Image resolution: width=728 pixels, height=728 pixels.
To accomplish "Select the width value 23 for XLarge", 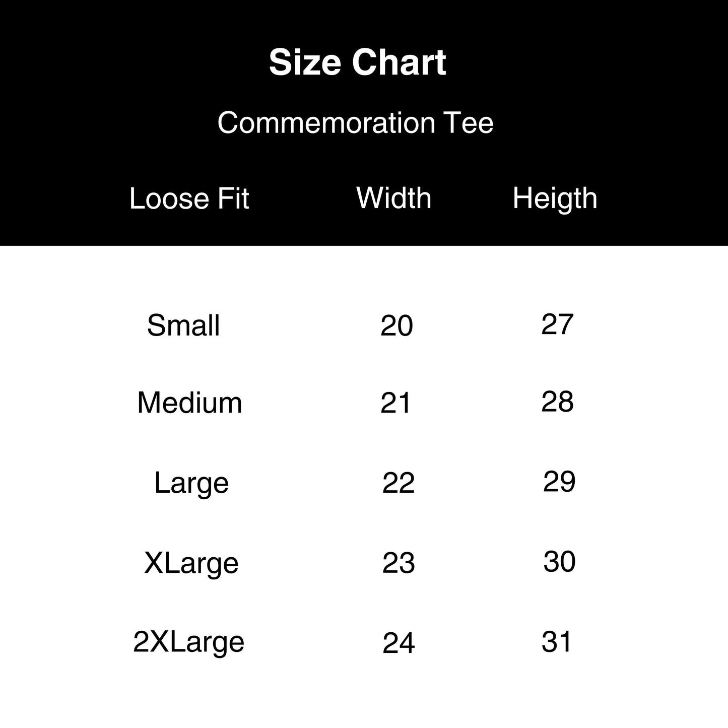I will [398, 563].
